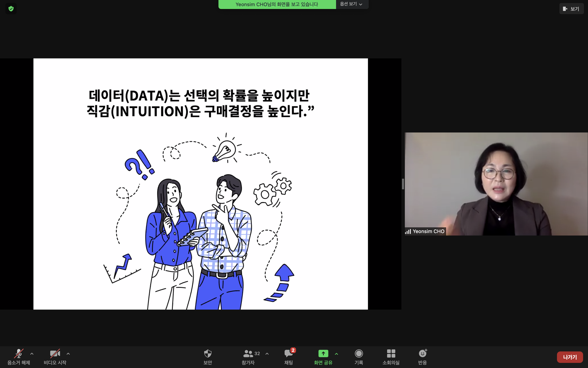Expand video options chevron beside camera
588x368 pixels.
(68, 354)
